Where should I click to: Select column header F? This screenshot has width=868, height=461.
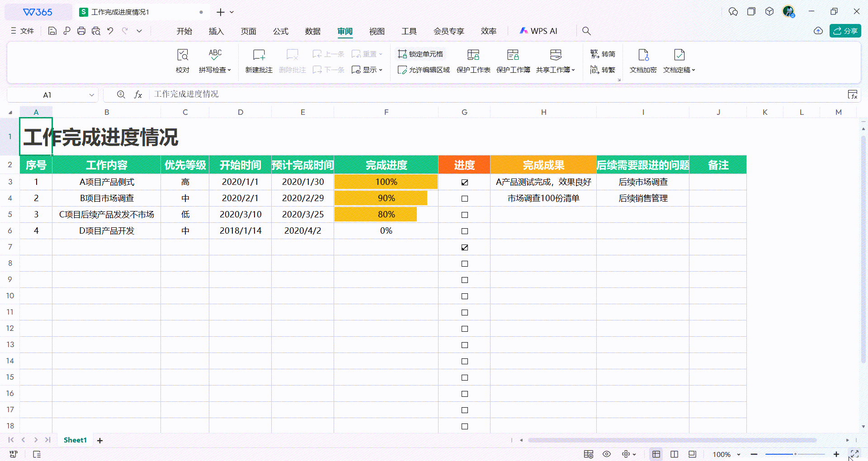tap(386, 112)
